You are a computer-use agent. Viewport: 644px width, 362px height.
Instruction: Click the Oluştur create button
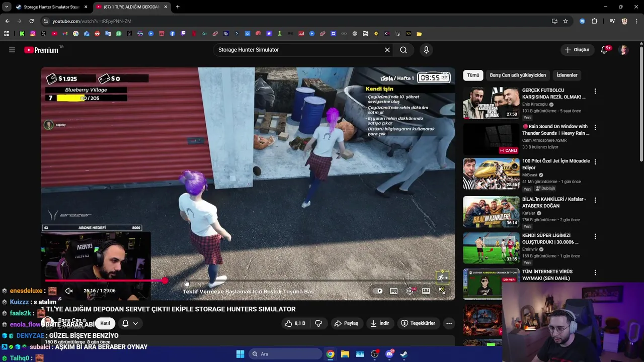577,50
